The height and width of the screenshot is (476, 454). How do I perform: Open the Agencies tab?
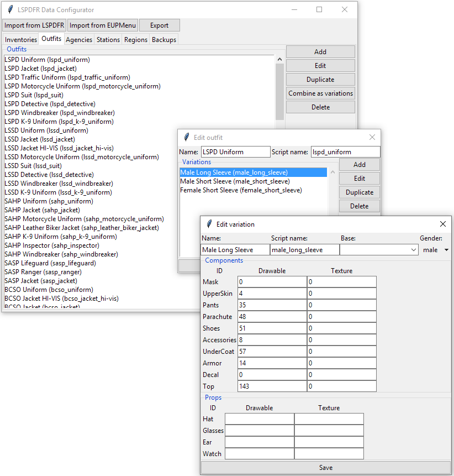[x=79, y=40]
